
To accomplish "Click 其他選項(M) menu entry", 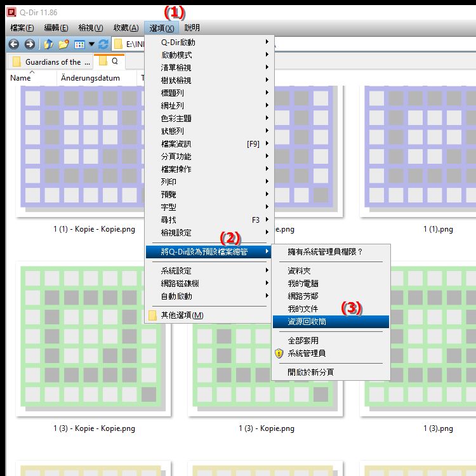I will [x=182, y=315].
